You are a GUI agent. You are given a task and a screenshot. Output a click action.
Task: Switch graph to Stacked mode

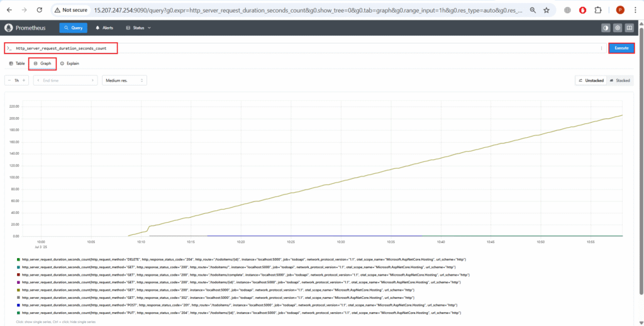pyautogui.click(x=619, y=81)
